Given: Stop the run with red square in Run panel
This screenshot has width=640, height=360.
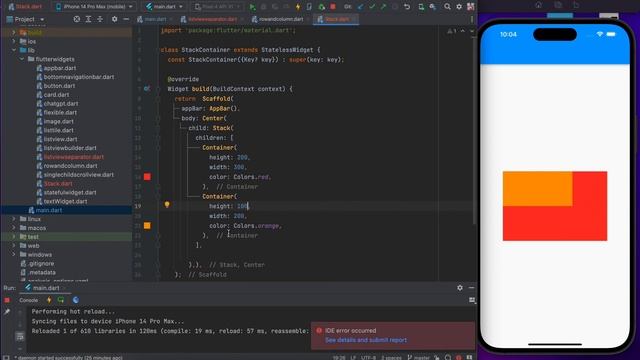Looking at the screenshot, I should pyautogui.click(x=7, y=300).
